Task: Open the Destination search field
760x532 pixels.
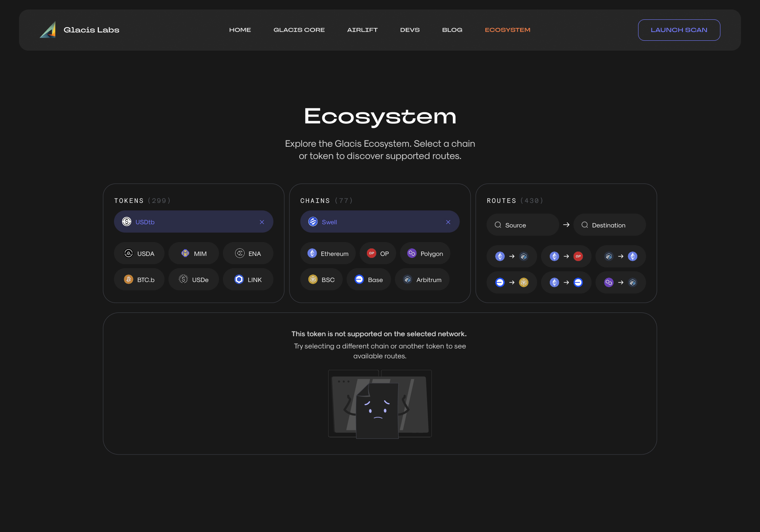Action: [x=610, y=225]
